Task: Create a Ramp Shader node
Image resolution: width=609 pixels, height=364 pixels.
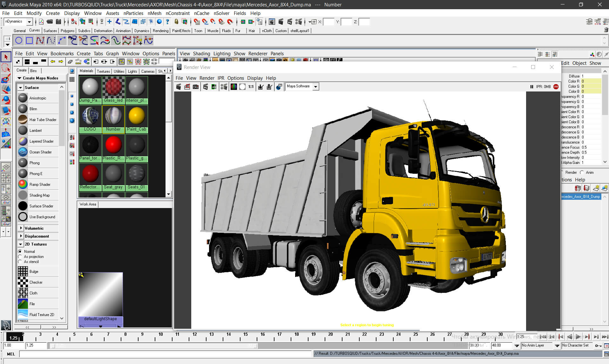Action: tap(38, 184)
